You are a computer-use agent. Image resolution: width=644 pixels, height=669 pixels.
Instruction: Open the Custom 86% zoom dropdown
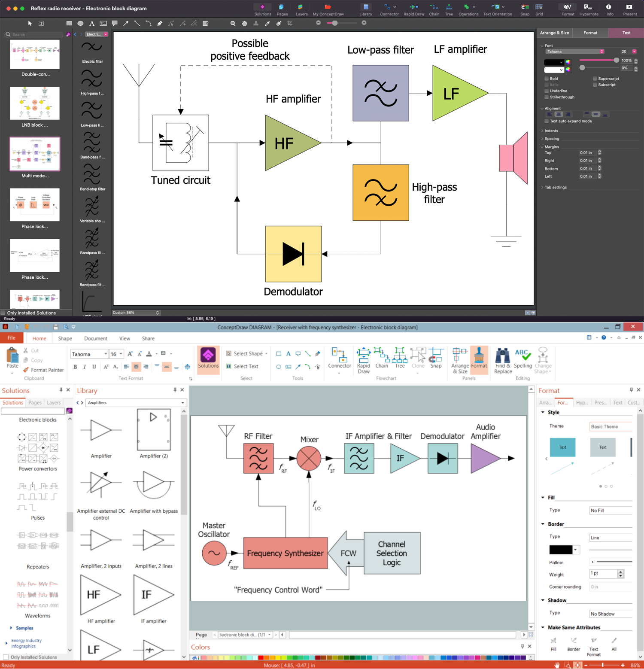136,313
